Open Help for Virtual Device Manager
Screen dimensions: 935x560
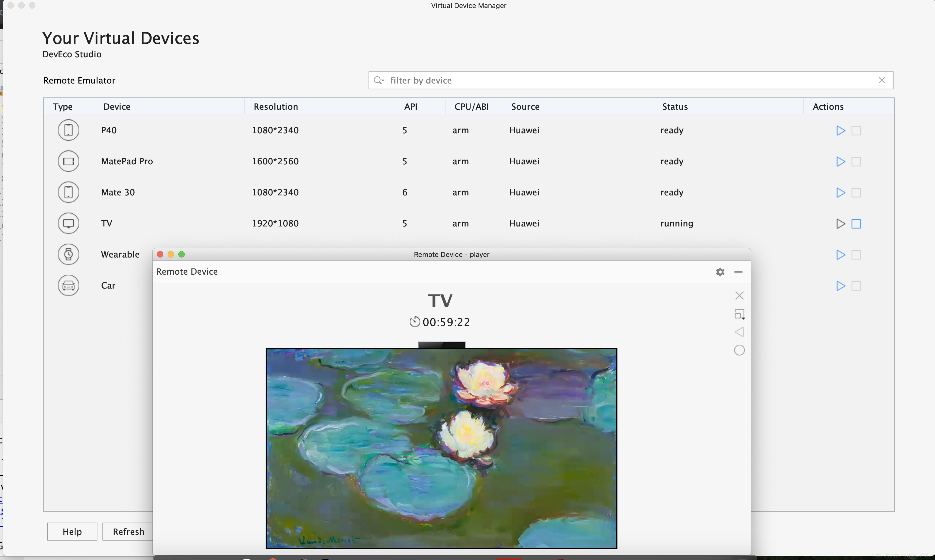tap(72, 531)
